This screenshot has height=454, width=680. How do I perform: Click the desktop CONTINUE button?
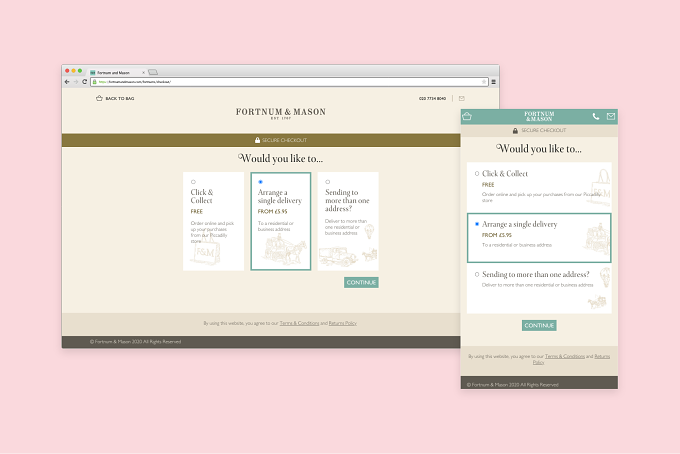tap(361, 282)
